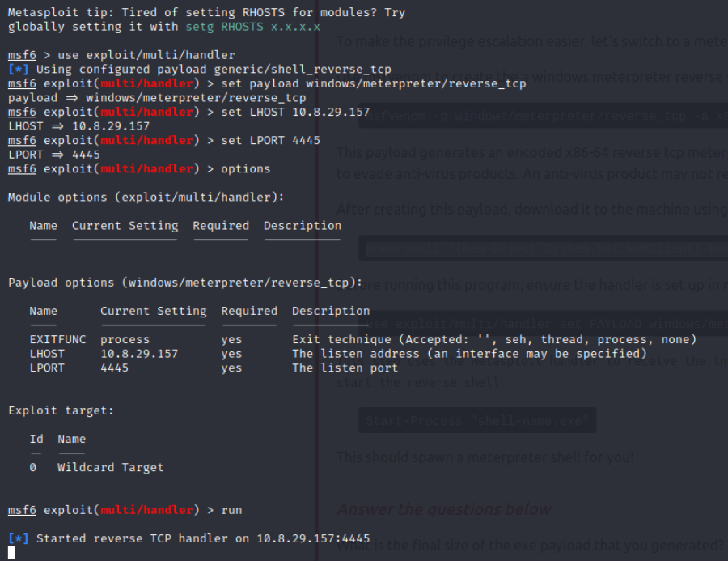Click the 'Description' header under Module options
728x561 pixels.
pyautogui.click(x=303, y=226)
